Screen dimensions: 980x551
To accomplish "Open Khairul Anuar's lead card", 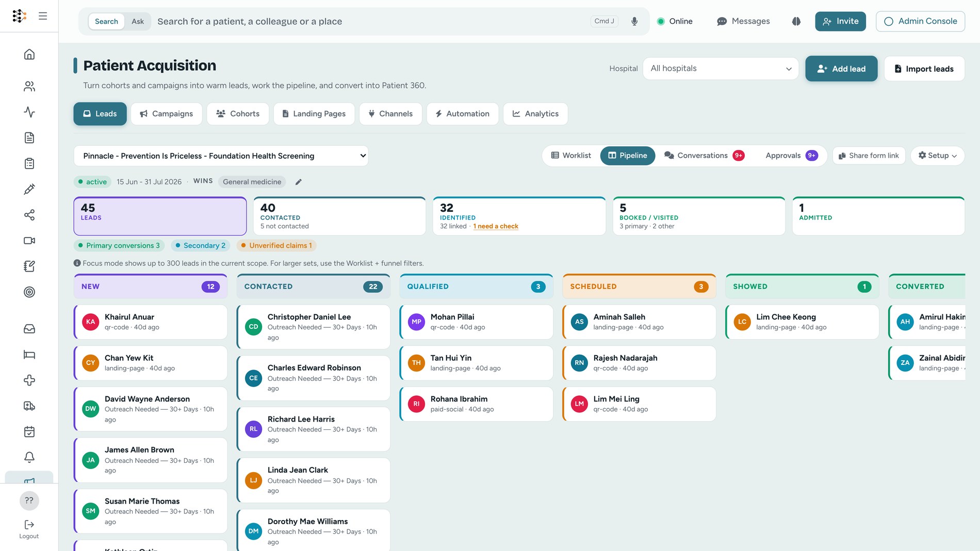I will click(x=151, y=322).
